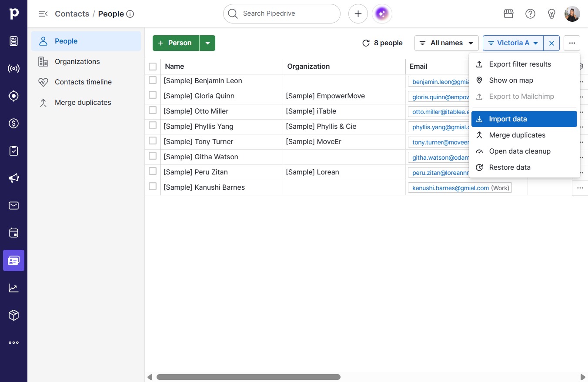Open the user profile avatar
588x382 pixels.
[x=572, y=14]
